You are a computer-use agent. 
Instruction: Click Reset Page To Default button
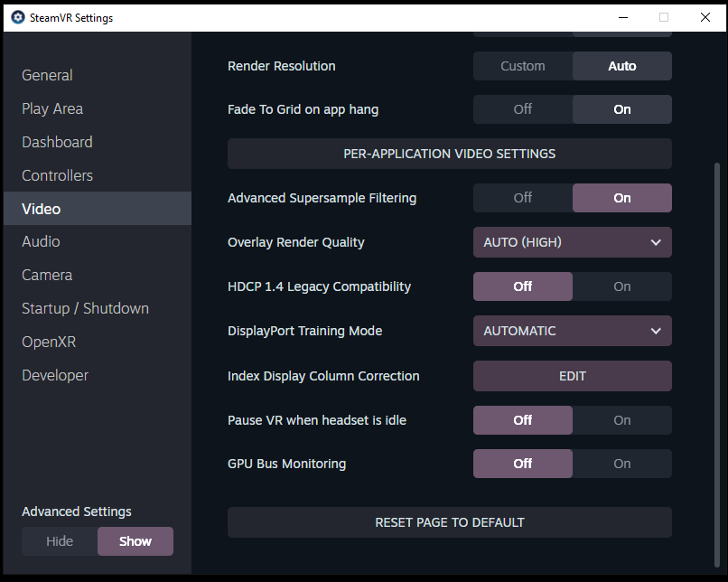(450, 522)
